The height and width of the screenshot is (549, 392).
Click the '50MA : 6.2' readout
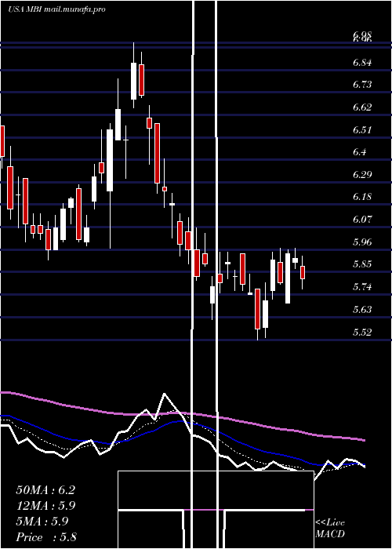point(45,490)
